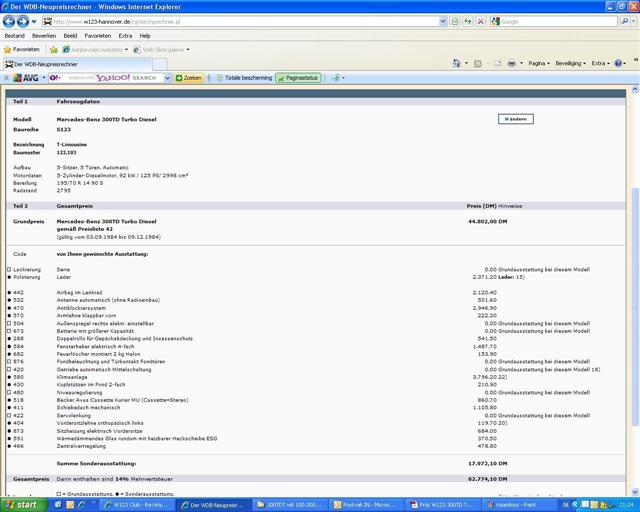Switch to the 300TDT folder taskbar window
The height and width of the screenshot is (512, 640).
coord(290,505)
